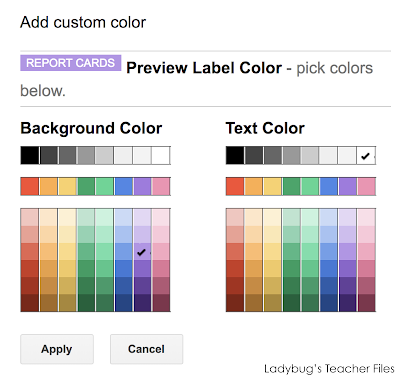Pick bright blue background color swatch
Image resolution: width=400 pixels, height=379 pixels.
124,186
